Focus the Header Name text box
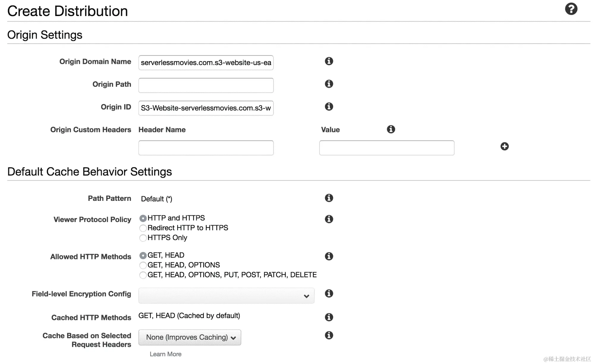 [x=206, y=148]
